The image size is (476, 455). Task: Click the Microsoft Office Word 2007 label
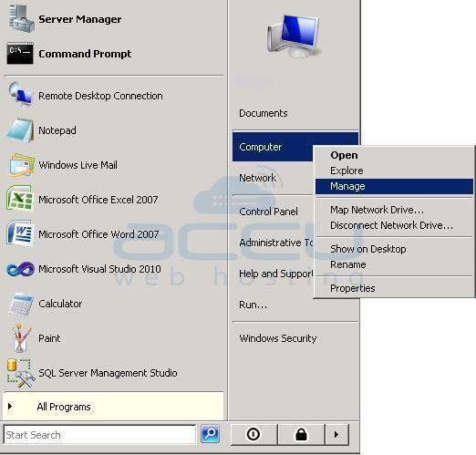coord(98,234)
